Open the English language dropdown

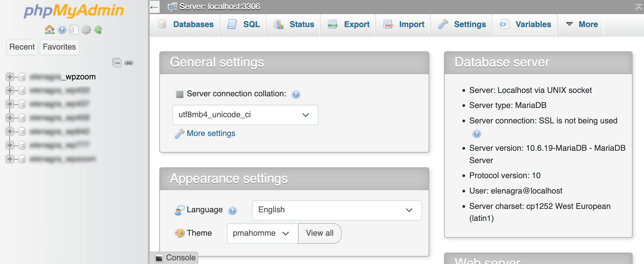click(337, 210)
